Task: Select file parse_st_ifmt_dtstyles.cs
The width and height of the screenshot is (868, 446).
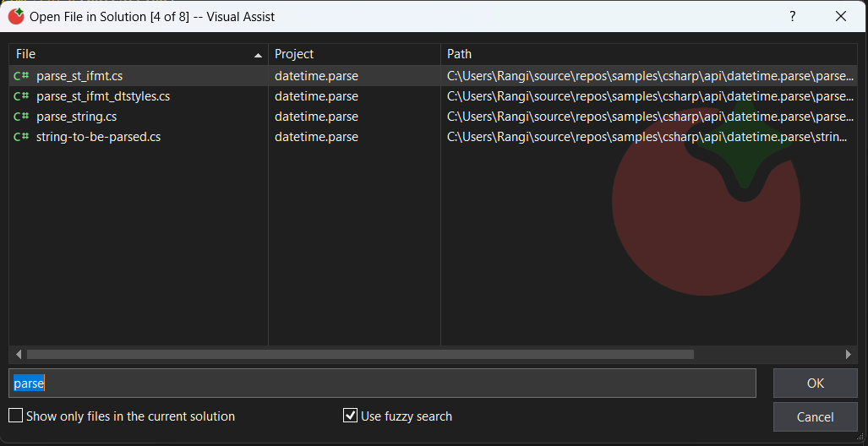Action: point(103,96)
